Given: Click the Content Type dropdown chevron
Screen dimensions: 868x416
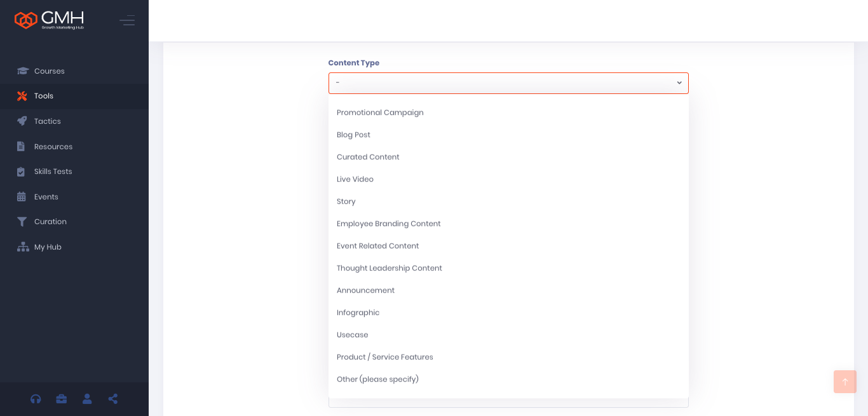Looking at the screenshot, I should 679,83.
